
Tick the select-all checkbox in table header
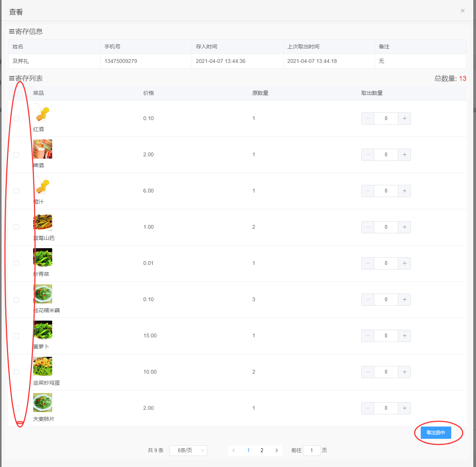point(15,93)
